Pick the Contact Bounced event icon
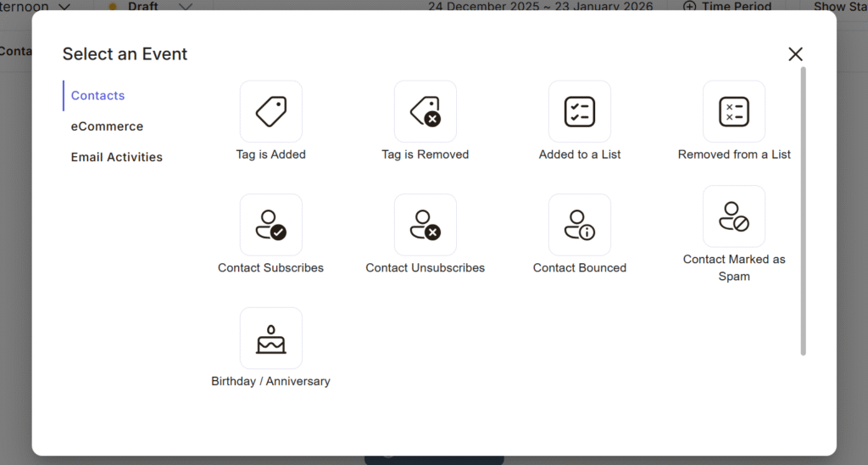The height and width of the screenshot is (465, 868). pos(580,225)
